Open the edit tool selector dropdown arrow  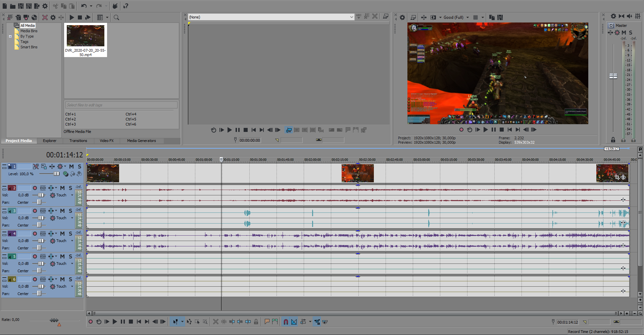(182, 322)
